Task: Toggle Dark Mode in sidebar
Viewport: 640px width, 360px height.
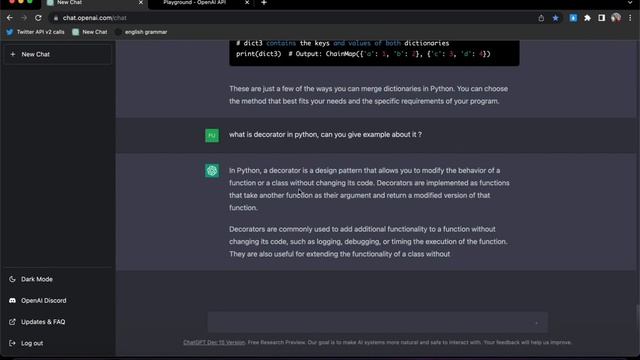Action: coord(58,279)
